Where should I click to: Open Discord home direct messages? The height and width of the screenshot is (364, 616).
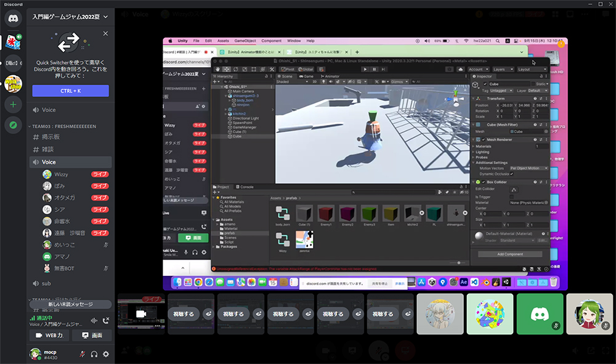[13, 18]
